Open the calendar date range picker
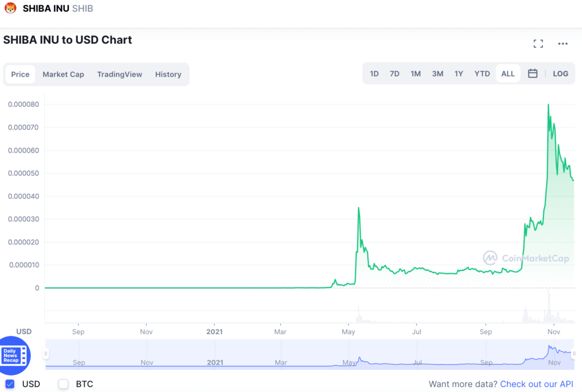The image size is (582, 392). (x=533, y=73)
